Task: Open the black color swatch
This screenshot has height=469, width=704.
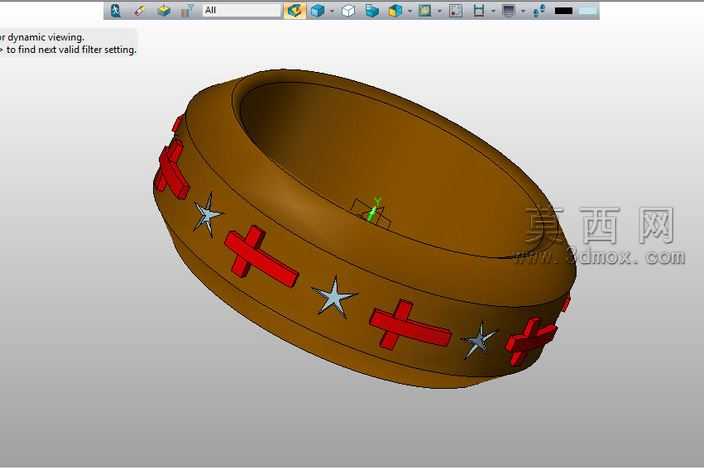Action: [563, 10]
